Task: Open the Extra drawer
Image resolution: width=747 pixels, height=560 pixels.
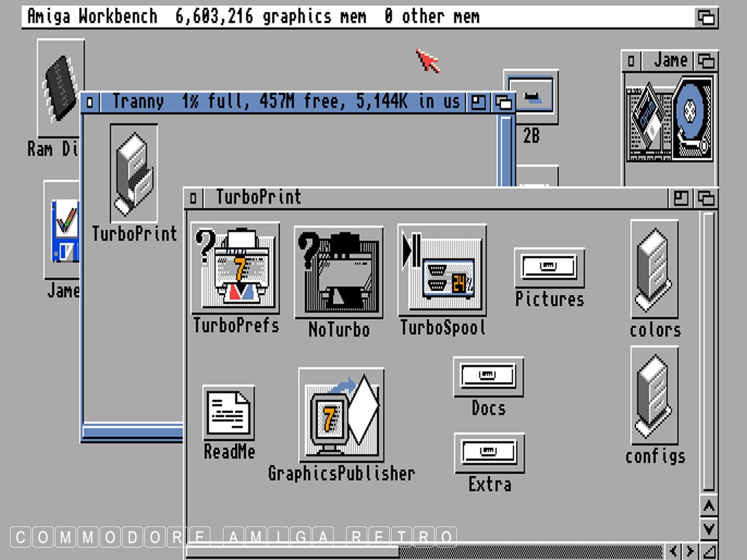Action: 489,453
